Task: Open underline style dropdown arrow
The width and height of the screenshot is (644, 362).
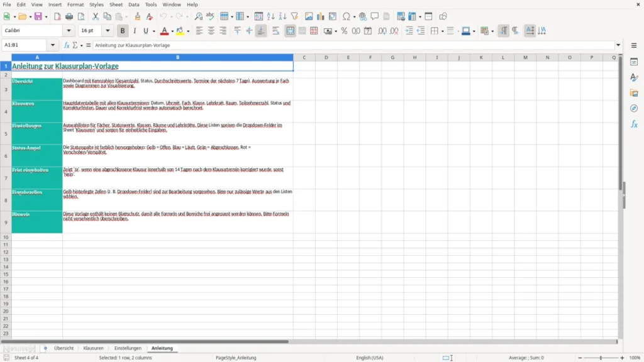Action: pos(154,31)
